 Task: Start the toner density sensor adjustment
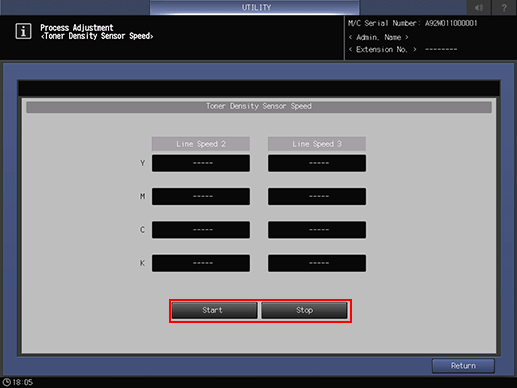[214, 310]
